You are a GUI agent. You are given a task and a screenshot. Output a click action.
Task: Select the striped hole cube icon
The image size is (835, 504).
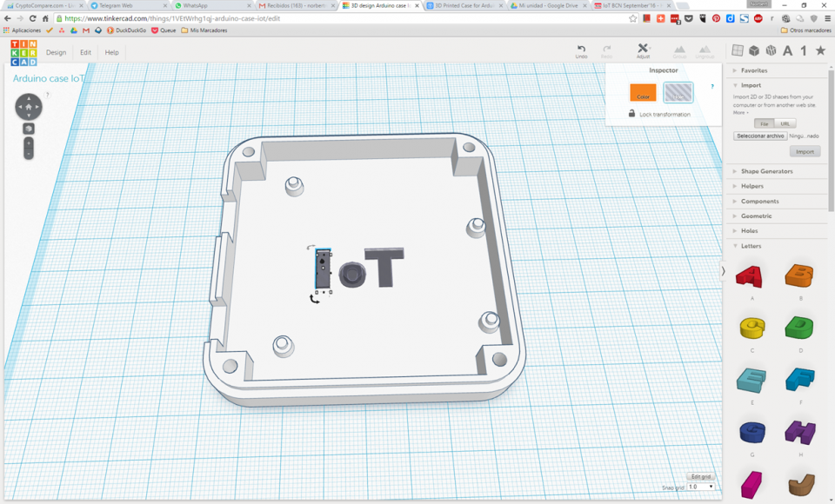click(x=771, y=50)
